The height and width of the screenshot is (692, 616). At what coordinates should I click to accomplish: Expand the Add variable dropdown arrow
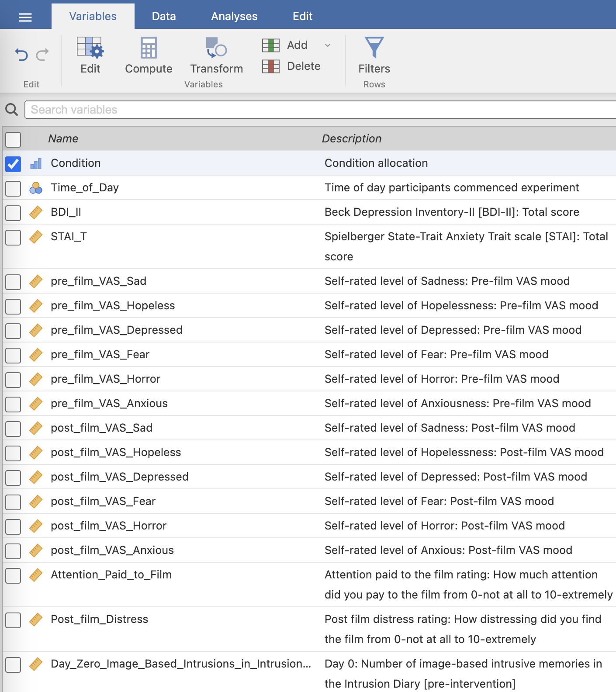click(x=328, y=45)
